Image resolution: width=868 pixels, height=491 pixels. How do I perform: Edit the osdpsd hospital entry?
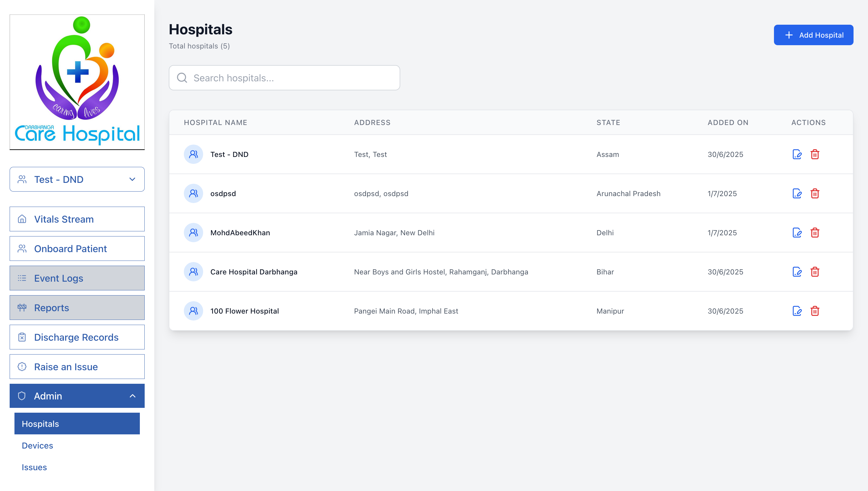[x=797, y=193]
